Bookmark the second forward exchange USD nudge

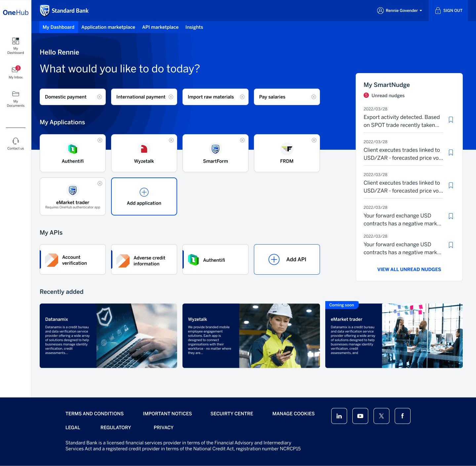coord(451,245)
